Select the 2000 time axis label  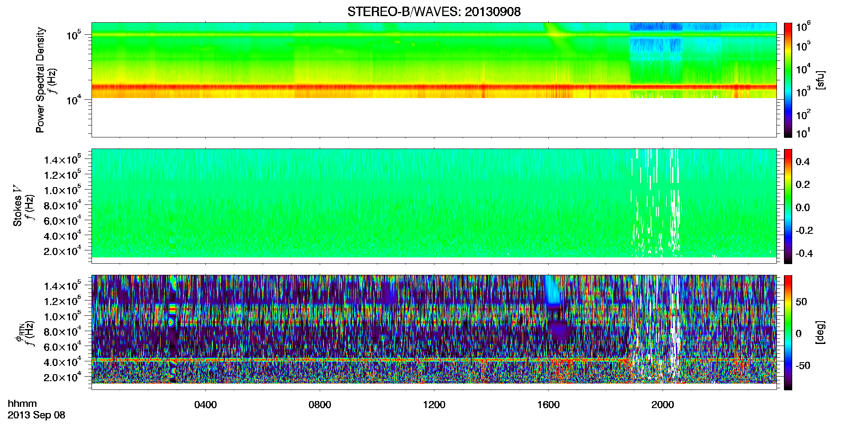[x=663, y=404]
